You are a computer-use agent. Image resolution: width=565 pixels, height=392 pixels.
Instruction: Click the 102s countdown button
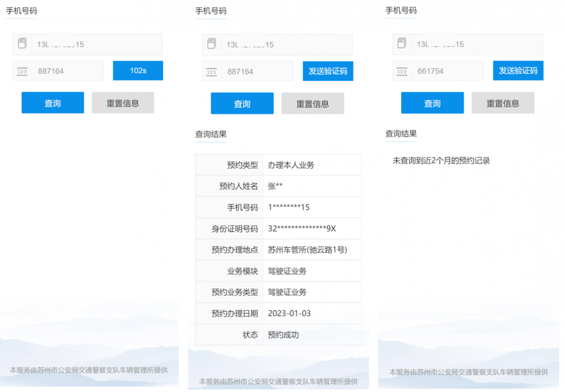click(138, 71)
